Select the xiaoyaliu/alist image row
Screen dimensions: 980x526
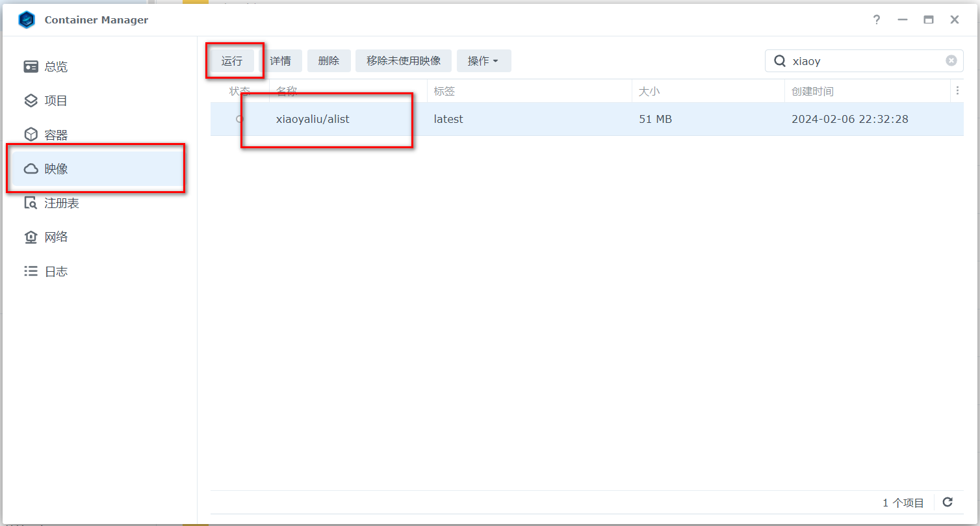[x=313, y=120]
